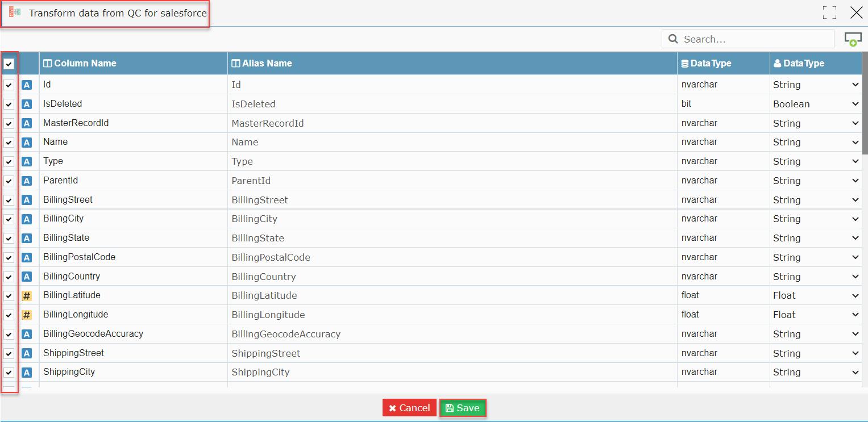868x422 pixels.
Task: Uncheck the BillingLatitude column checkbox
Action: (9, 296)
